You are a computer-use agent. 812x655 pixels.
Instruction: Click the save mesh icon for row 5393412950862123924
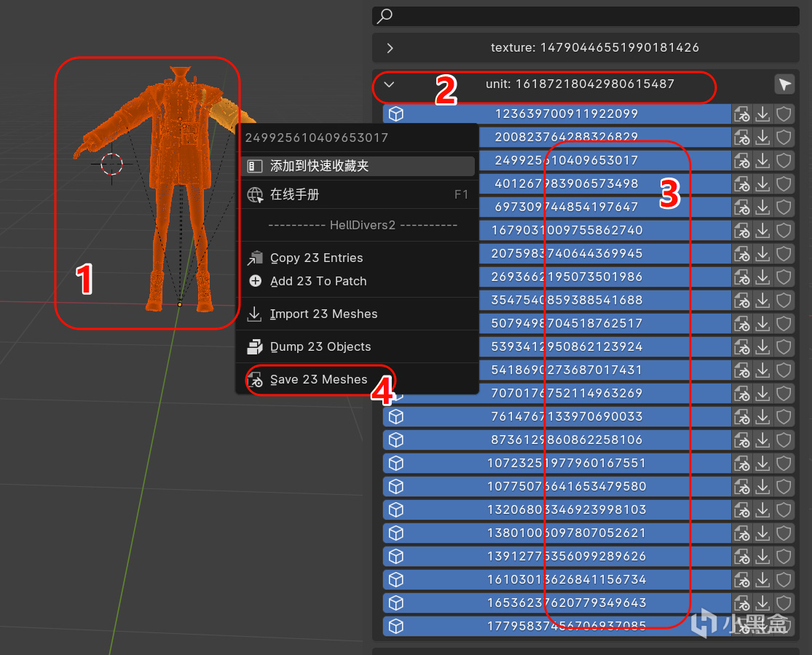(742, 346)
